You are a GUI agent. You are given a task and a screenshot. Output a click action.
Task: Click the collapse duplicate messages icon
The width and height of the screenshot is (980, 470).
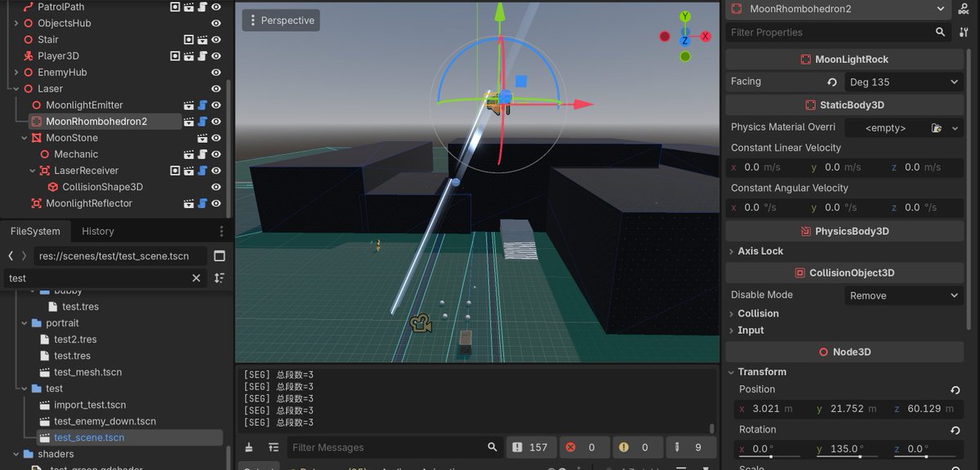click(x=273, y=447)
